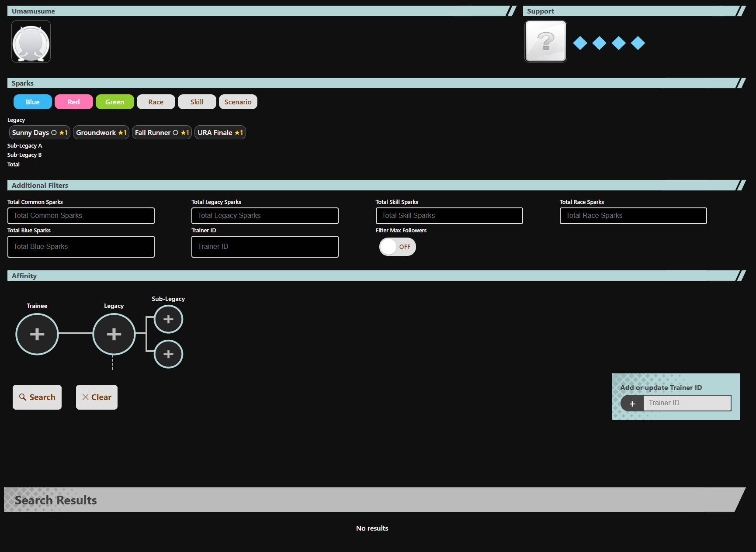Open the Blue sparks category
This screenshot has width=756, height=552.
click(x=33, y=102)
